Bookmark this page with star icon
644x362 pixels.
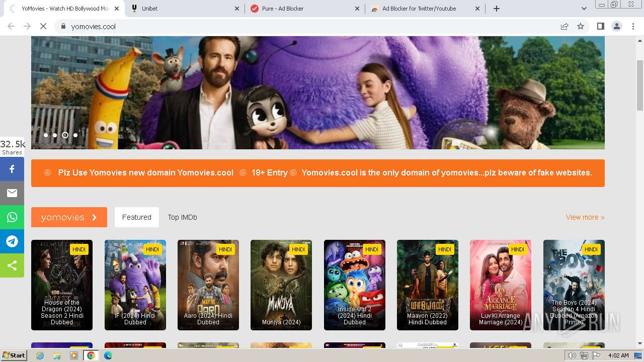tap(581, 26)
